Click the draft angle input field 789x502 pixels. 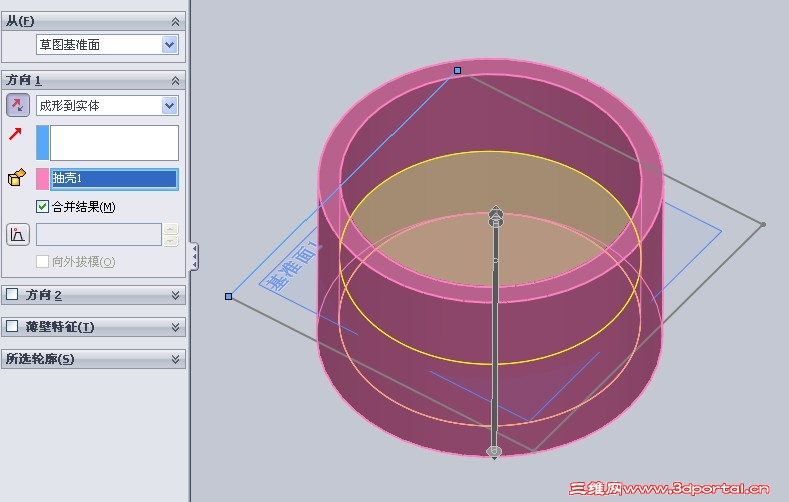pyautogui.click(x=99, y=234)
